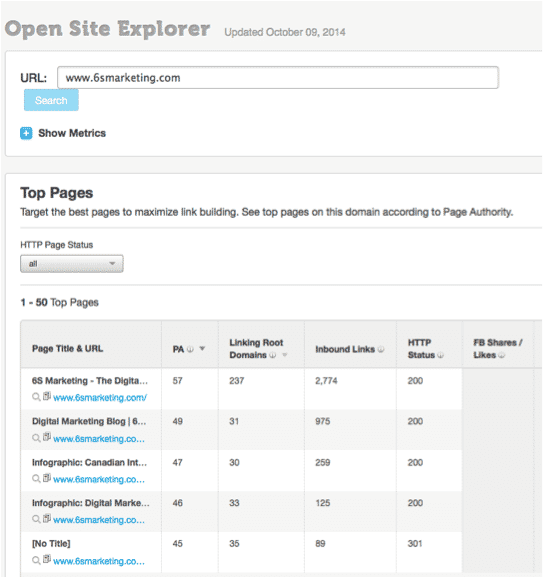Screen dimensions: 543x578
Task: Click the Open Site Explorer logo
Action: (107, 29)
